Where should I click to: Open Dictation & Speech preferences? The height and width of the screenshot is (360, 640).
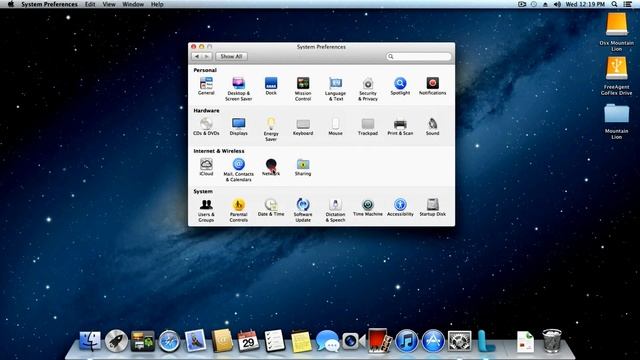[336, 210]
